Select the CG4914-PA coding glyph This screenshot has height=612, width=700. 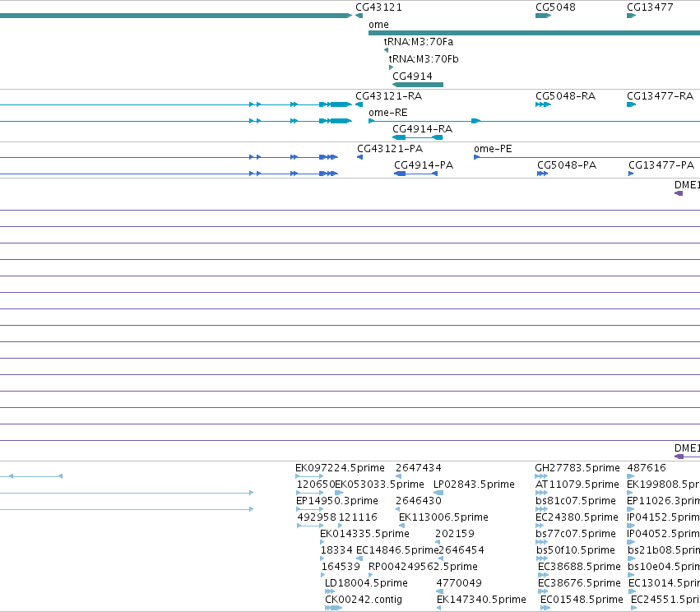(415, 174)
